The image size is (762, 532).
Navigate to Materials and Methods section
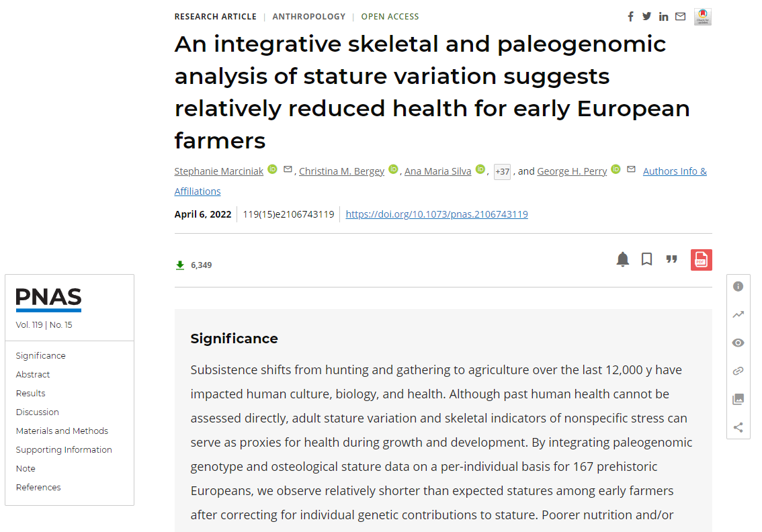62,431
